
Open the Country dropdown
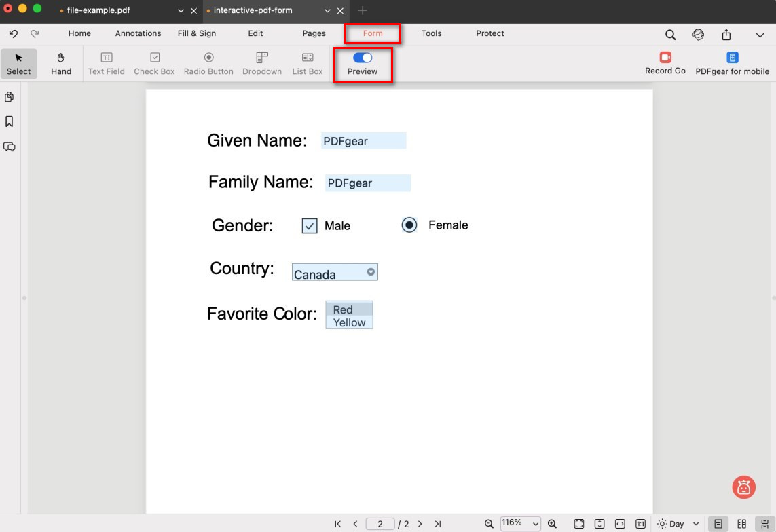pos(371,272)
